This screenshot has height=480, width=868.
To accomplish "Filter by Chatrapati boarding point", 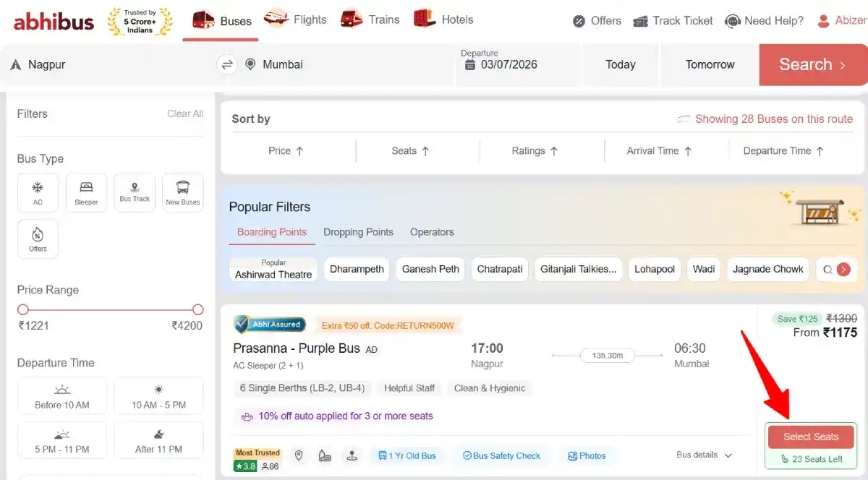I will pos(499,269).
